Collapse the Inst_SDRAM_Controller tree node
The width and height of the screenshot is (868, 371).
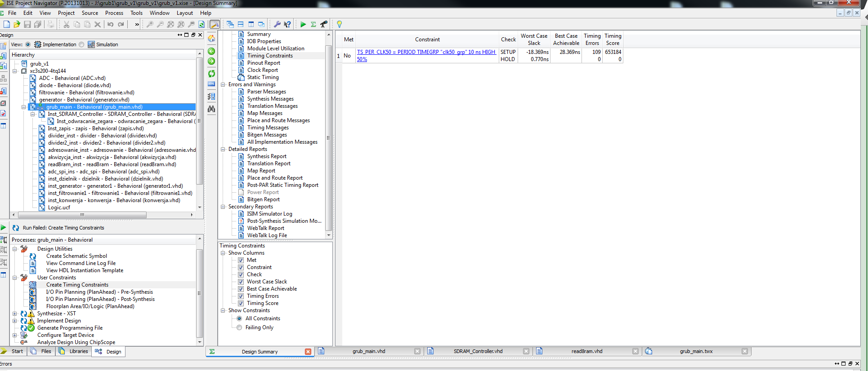pos(33,114)
